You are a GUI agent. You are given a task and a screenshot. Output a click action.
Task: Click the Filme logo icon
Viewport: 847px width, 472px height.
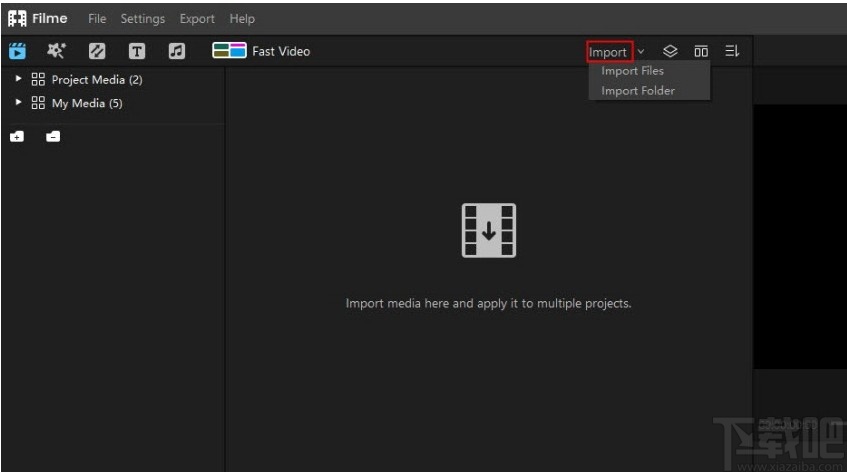pos(17,18)
